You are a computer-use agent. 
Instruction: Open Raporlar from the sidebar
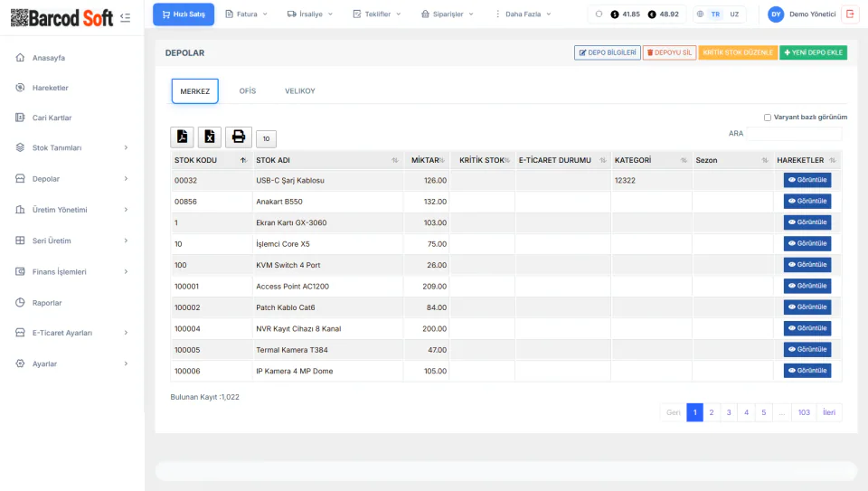tap(47, 303)
